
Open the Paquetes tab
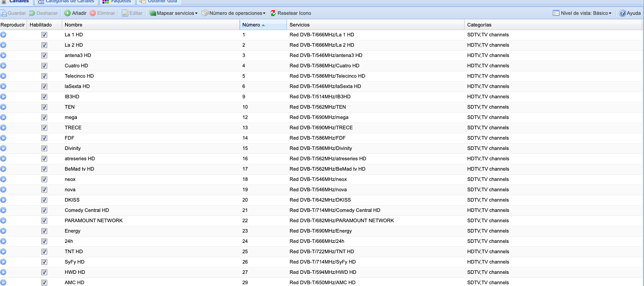tap(117, 1)
